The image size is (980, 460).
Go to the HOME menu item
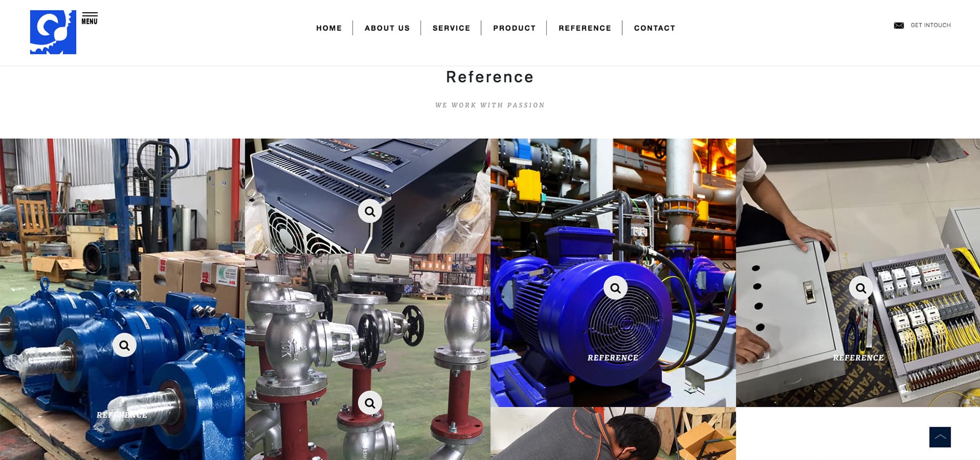[x=329, y=28]
